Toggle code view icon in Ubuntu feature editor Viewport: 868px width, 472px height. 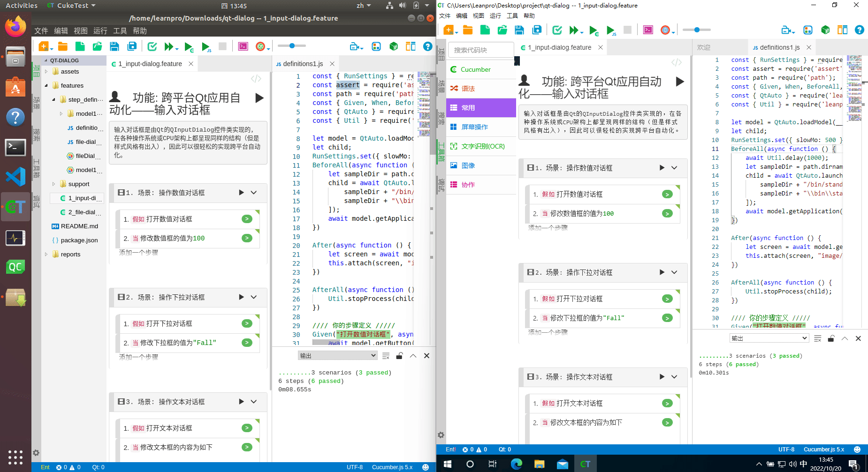(256, 79)
